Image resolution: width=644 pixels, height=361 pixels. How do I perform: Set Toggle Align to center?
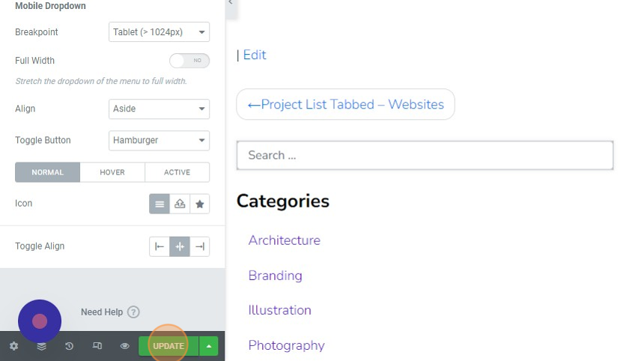[180, 246]
